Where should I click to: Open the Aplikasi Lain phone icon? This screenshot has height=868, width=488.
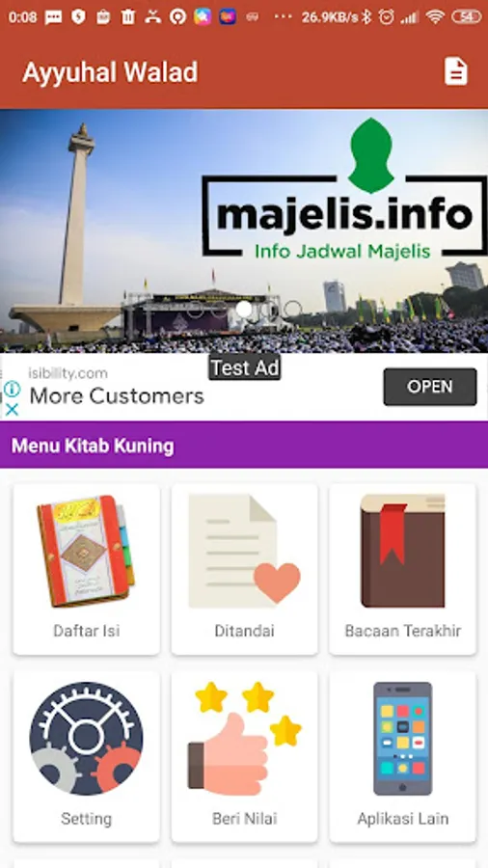(x=402, y=739)
